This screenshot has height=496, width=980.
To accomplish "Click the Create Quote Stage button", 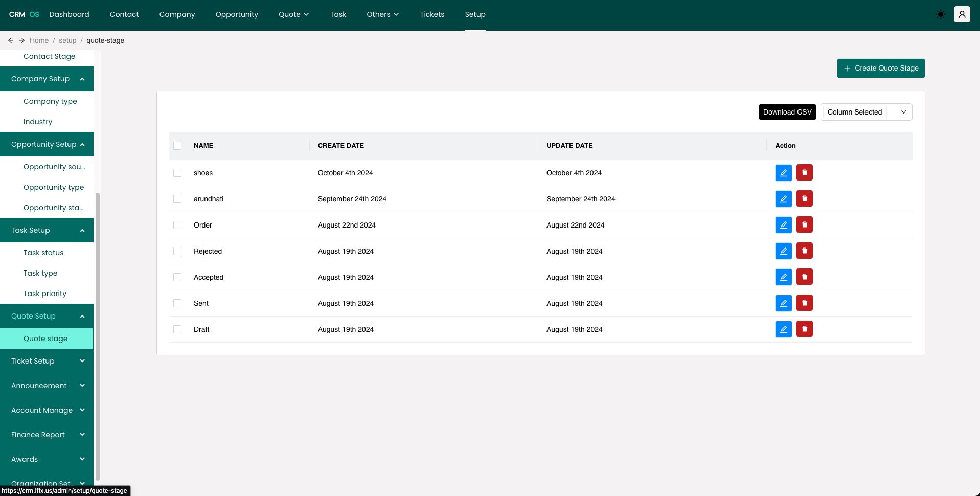I will click(880, 68).
